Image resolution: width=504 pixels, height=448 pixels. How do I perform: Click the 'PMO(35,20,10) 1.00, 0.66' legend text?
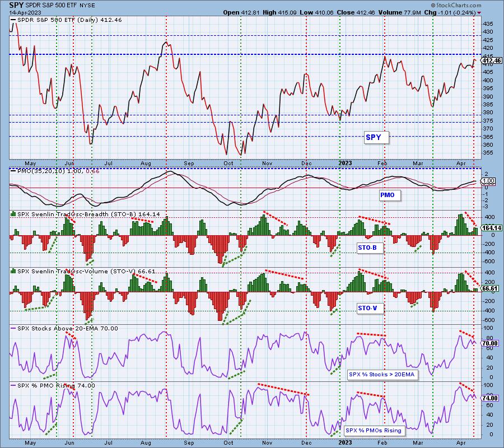pyautogui.click(x=58, y=171)
